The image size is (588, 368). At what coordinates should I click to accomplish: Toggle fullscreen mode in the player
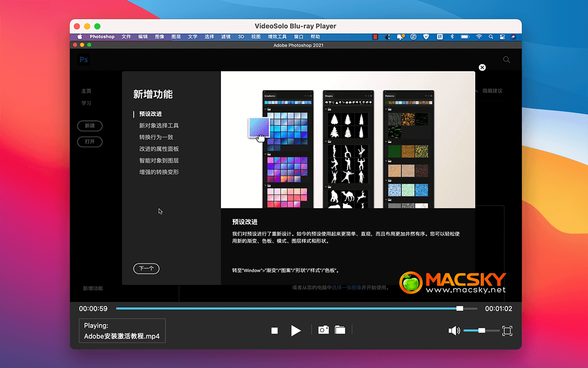click(507, 331)
